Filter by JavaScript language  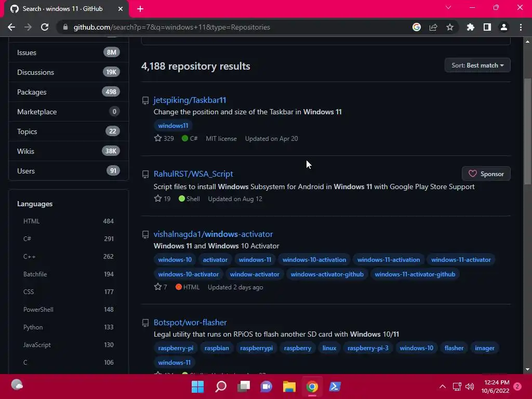[69, 345]
